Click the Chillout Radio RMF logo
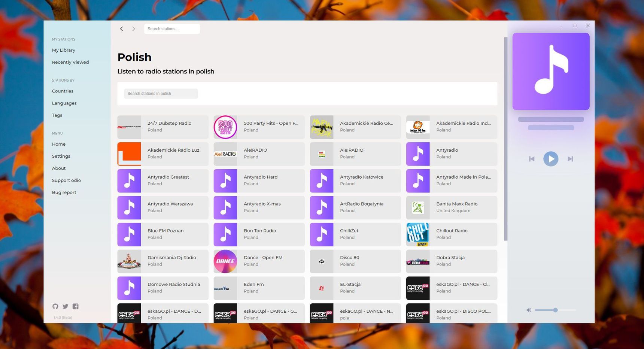Viewport: 644px width, 349px height. tap(418, 234)
